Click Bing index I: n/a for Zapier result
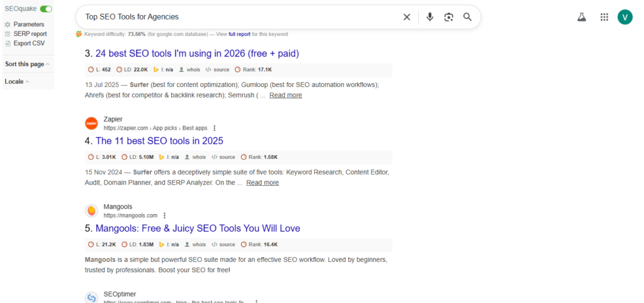Image resolution: width=644 pixels, height=303 pixels. click(x=169, y=157)
